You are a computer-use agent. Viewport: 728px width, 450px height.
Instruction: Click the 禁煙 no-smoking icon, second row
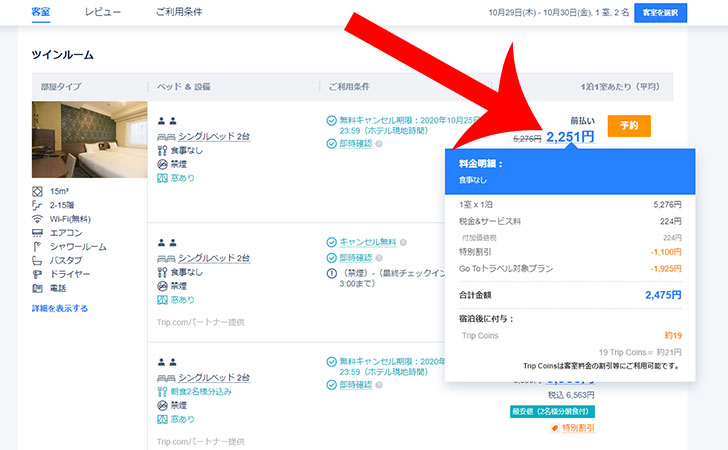[x=162, y=286]
